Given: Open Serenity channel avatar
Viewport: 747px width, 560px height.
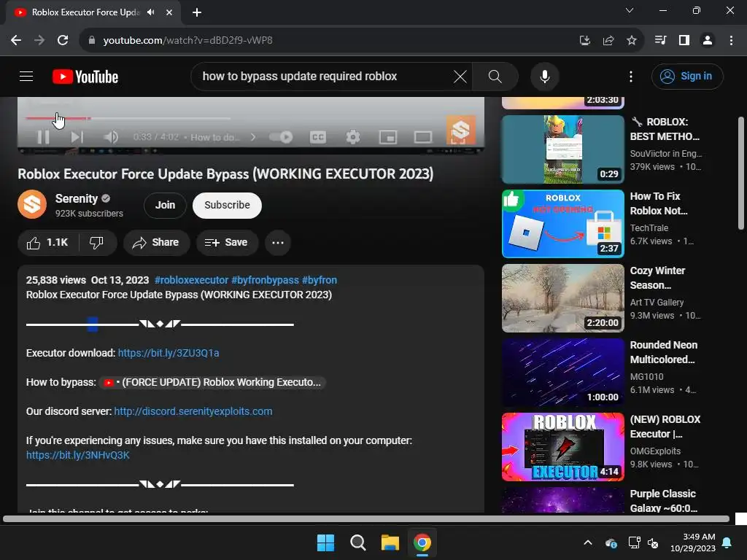Looking at the screenshot, I should (x=32, y=204).
